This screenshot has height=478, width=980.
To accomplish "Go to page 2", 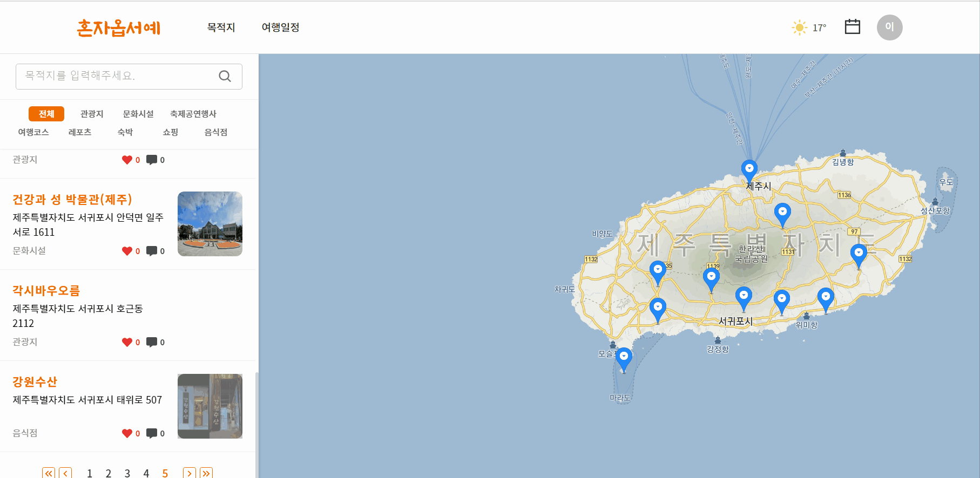I will click(x=109, y=473).
